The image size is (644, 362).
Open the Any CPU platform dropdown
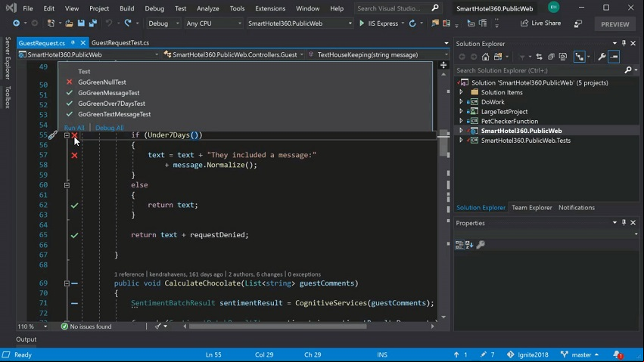(x=213, y=23)
